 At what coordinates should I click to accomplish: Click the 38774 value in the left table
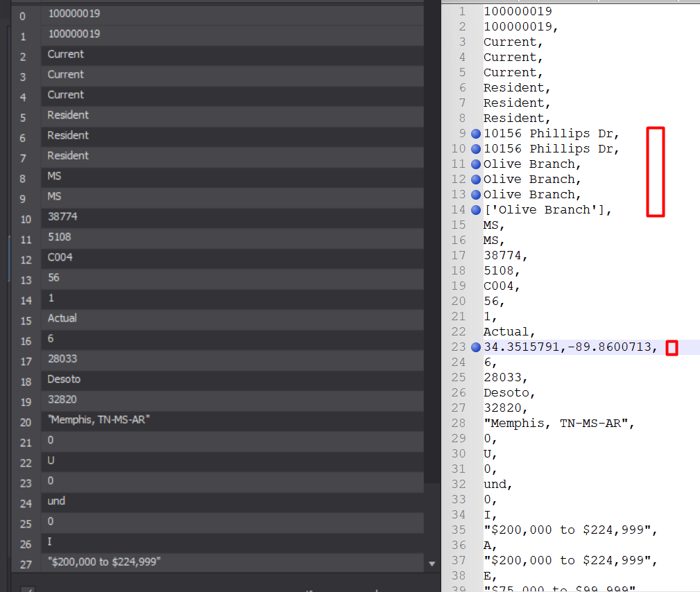click(x=62, y=217)
